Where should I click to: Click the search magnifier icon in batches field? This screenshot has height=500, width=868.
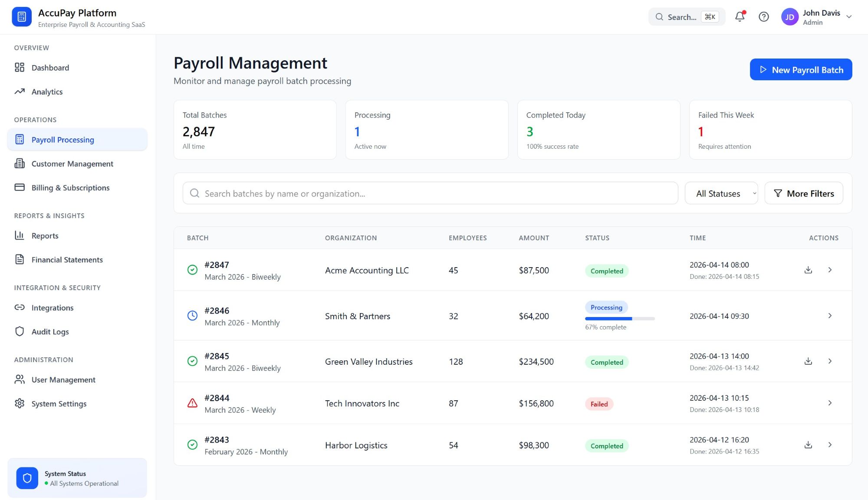195,193
